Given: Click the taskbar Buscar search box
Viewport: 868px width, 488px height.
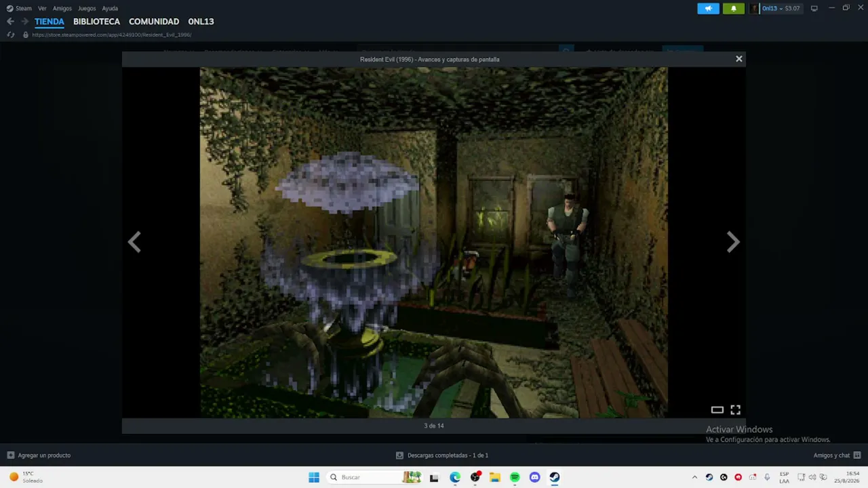Looking at the screenshot, I should 375,477.
